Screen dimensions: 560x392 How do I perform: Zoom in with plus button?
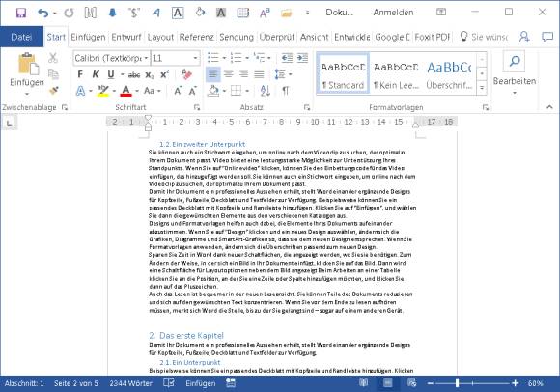[x=515, y=383]
